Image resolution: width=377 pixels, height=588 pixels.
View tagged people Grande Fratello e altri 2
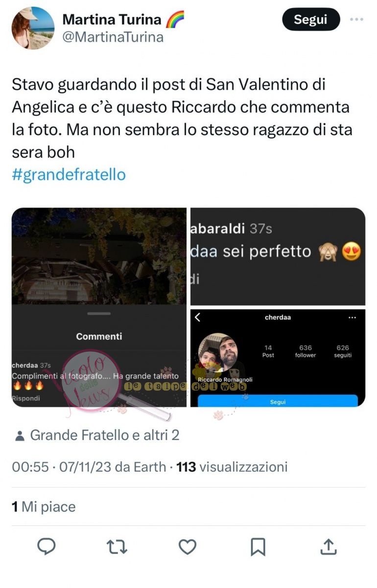105,435
